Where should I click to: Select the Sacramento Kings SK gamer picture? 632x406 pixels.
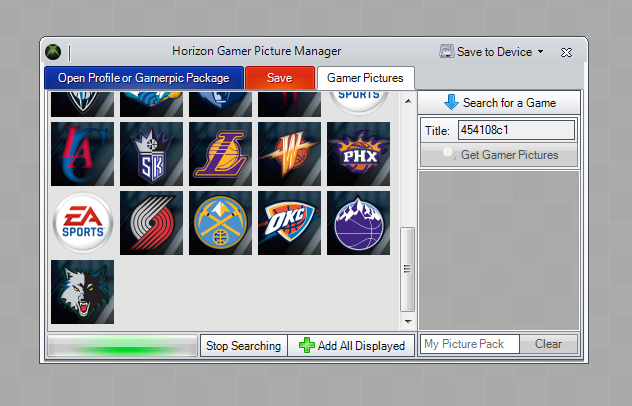coord(151,154)
